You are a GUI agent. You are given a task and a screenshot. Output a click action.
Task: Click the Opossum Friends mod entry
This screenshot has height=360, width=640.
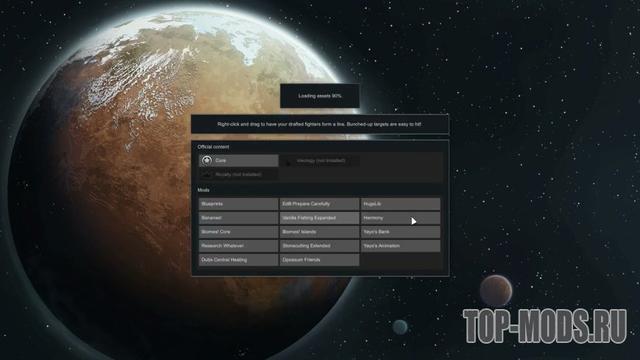[319, 260]
